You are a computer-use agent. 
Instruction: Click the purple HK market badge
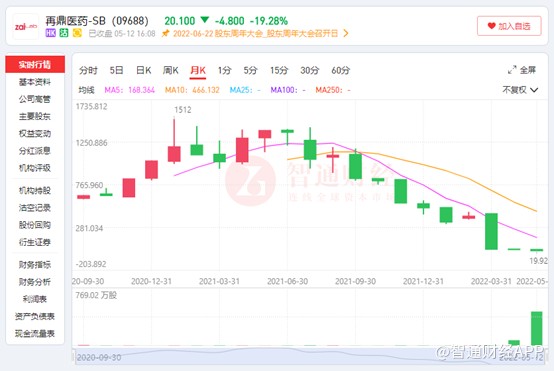51,33
